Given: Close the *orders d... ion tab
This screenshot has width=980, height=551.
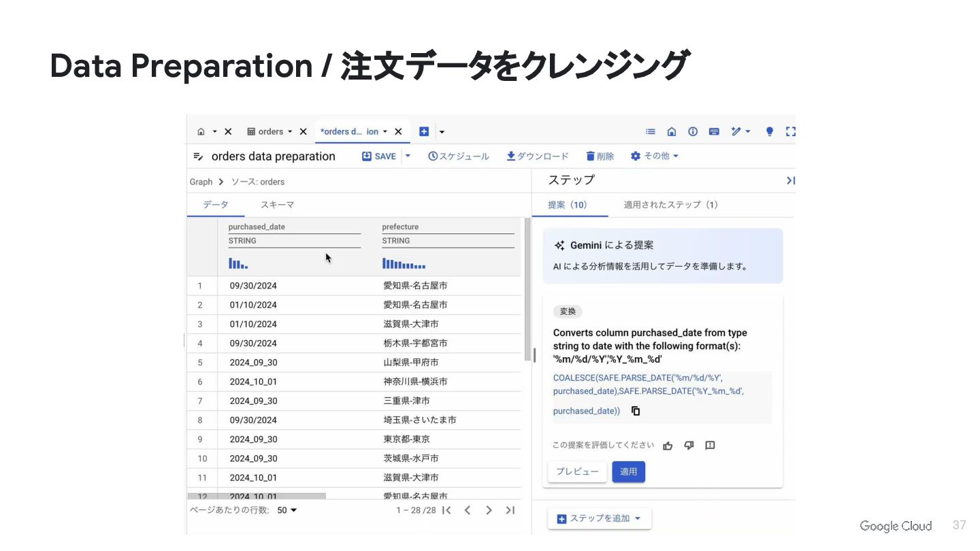Looking at the screenshot, I should pyautogui.click(x=398, y=132).
